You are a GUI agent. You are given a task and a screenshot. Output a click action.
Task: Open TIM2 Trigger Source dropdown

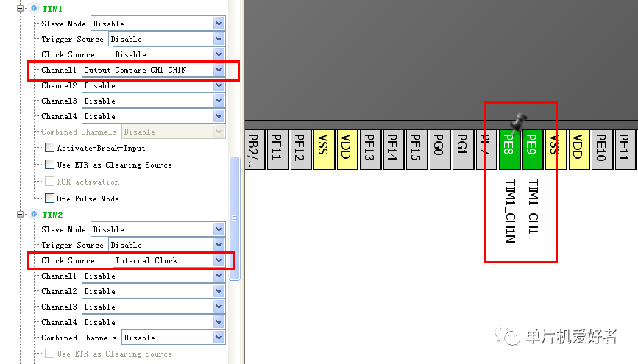tap(167, 245)
